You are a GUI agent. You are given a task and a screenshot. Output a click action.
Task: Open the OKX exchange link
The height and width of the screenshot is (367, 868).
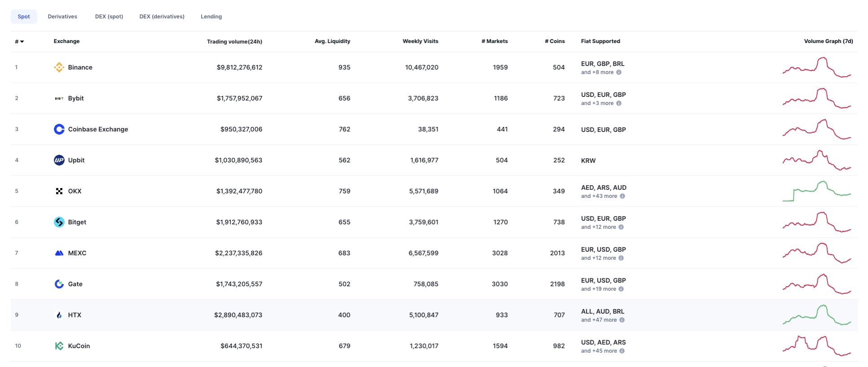click(75, 191)
